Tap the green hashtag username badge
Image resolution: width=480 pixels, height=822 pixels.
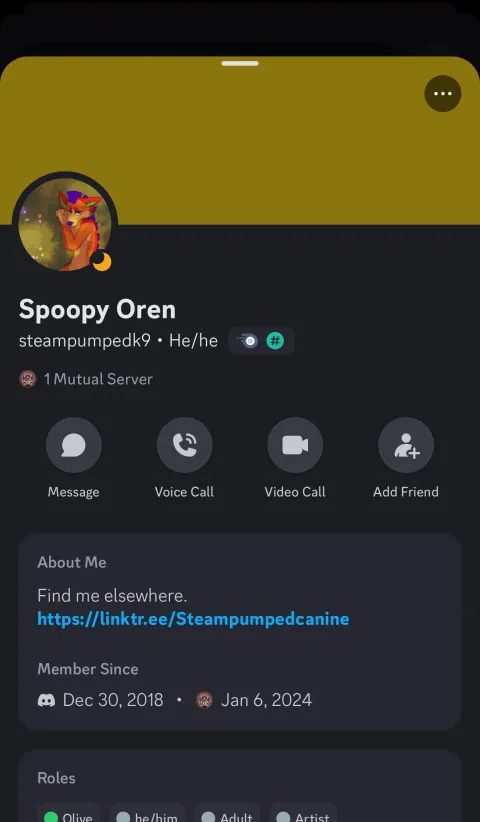pyautogui.click(x=275, y=341)
